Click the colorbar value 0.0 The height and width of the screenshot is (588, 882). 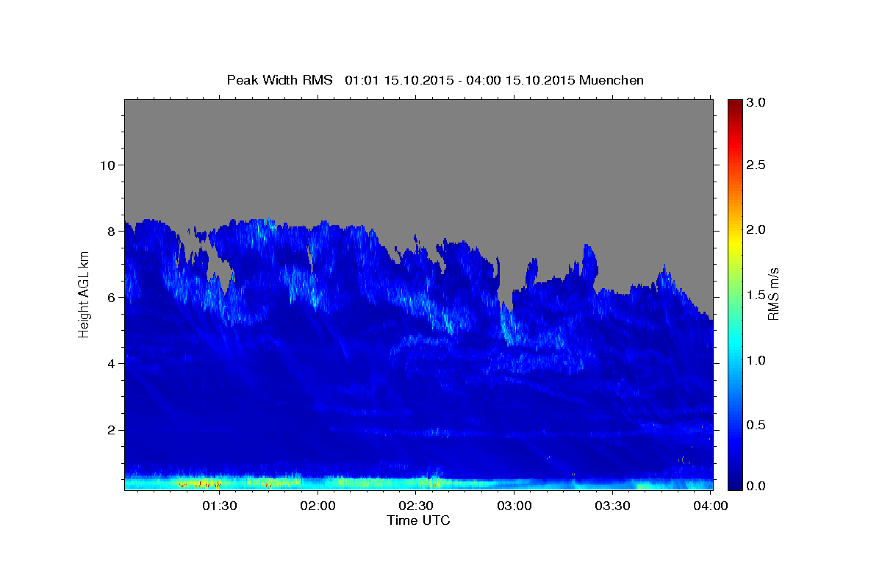click(x=756, y=486)
